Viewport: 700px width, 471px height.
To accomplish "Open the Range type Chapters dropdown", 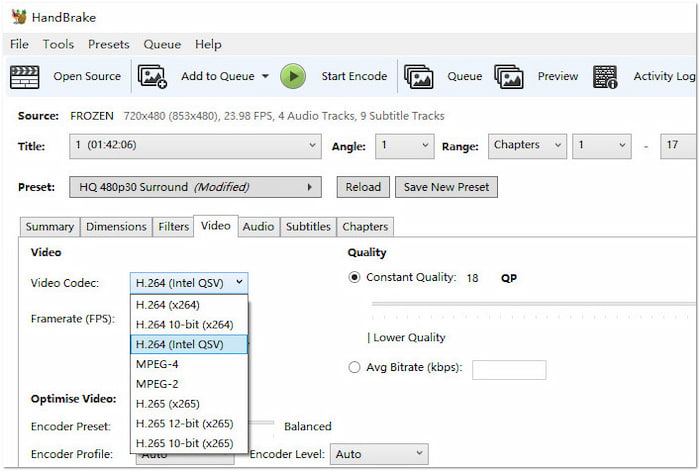I will click(527, 146).
